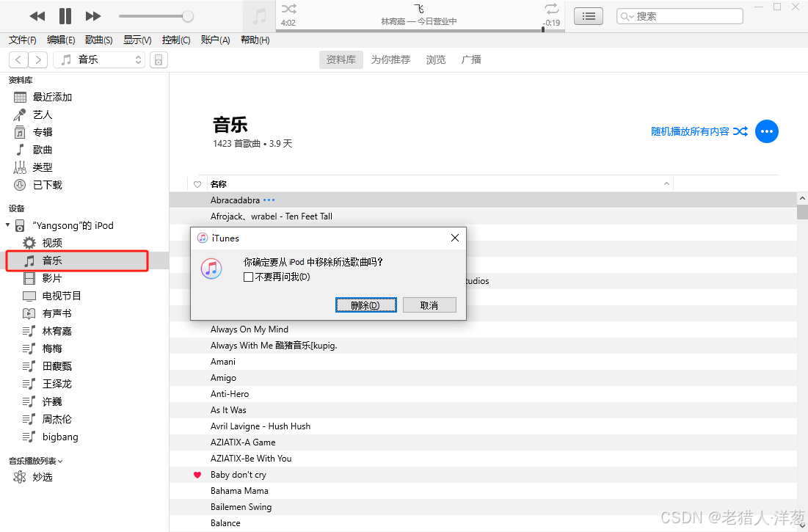808x532 pixels.
Task: Open the 王绎龙 playlist
Action: (57, 384)
